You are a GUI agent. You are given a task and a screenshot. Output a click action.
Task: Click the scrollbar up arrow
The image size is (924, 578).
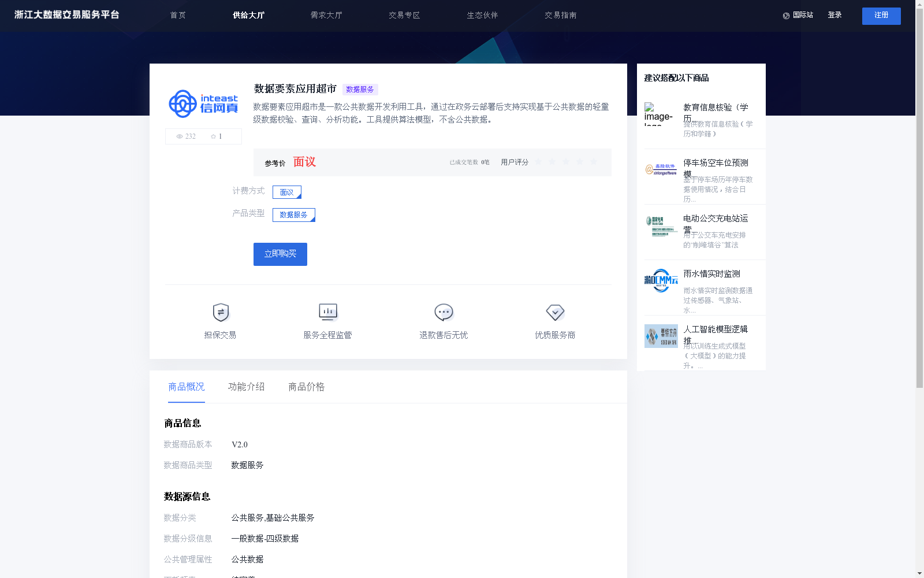(x=919, y=3)
